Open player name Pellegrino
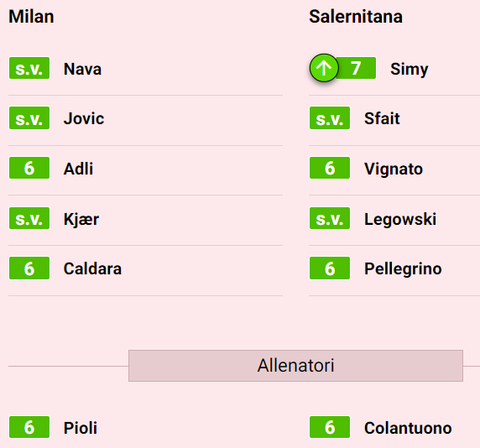 (x=403, y=269)
